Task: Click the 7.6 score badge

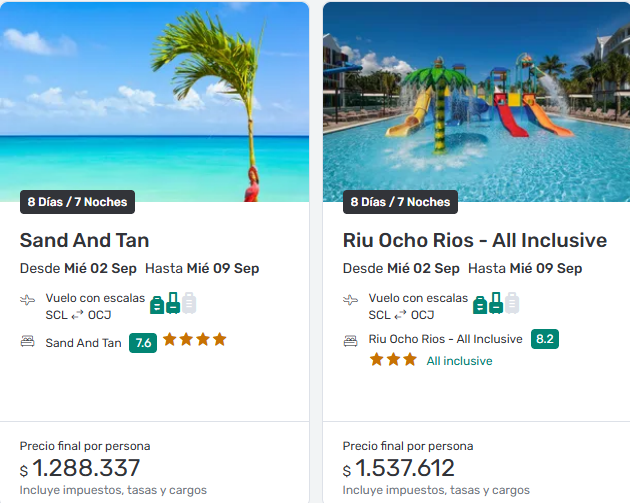Action: point(143,343)
